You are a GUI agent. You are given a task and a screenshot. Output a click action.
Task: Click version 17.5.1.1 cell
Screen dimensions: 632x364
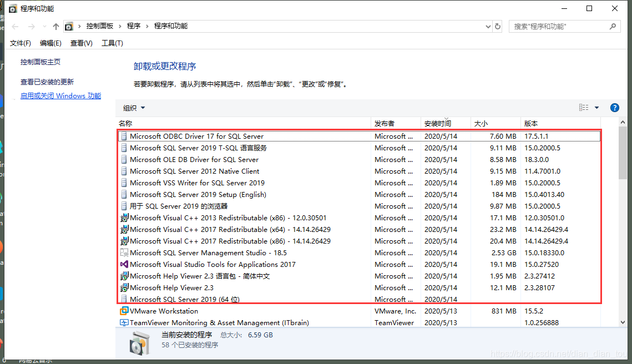[x=536, y=136]
